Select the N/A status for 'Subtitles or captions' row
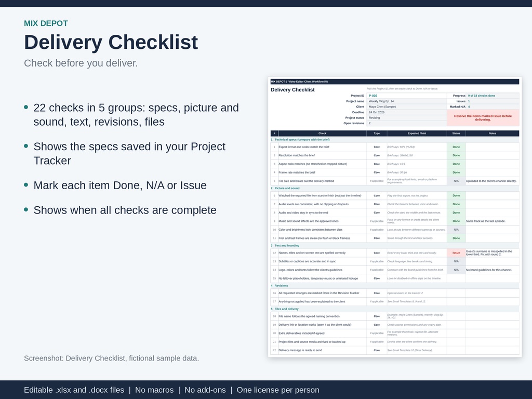Viewport: 532px width, 399px height. 456,261
